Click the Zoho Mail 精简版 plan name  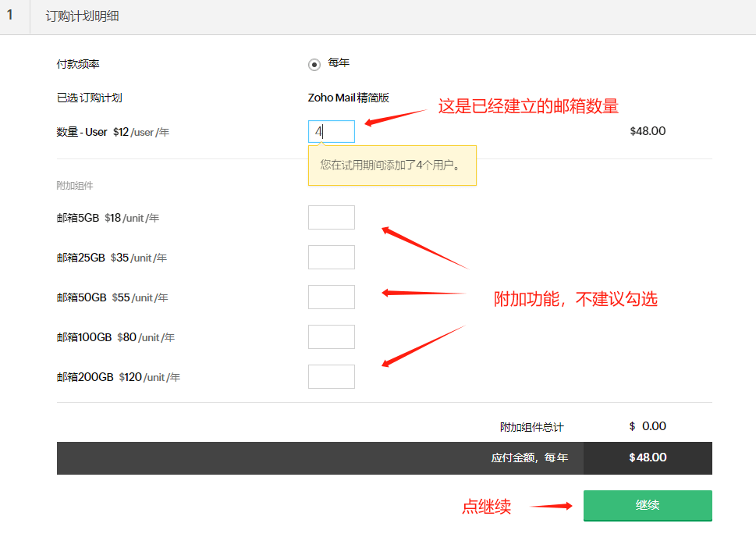pos(349,98)
